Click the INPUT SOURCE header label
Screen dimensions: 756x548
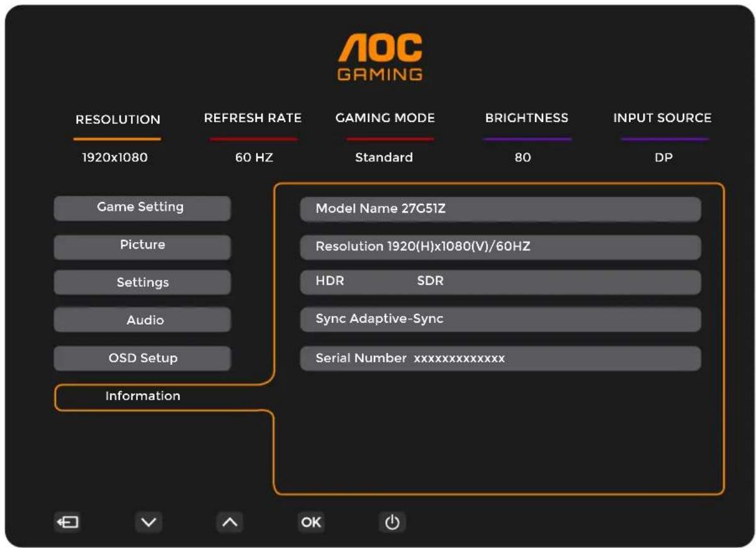663,118
